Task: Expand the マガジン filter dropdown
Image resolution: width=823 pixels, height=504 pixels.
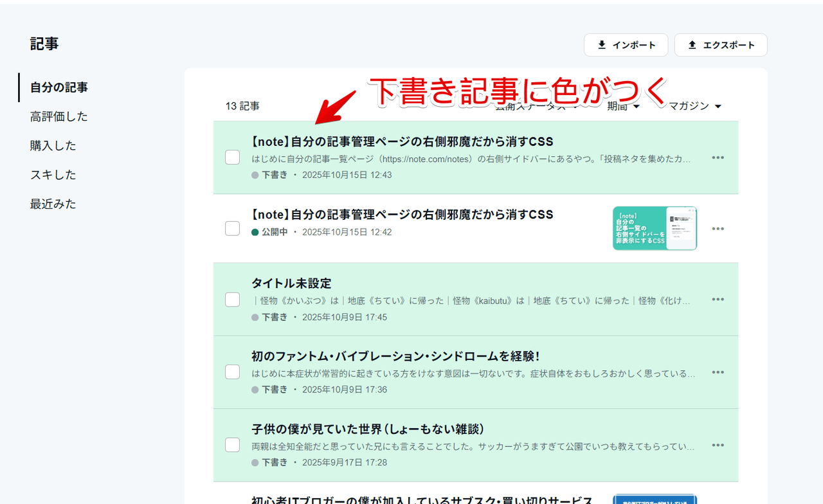Action: [694, 106]
